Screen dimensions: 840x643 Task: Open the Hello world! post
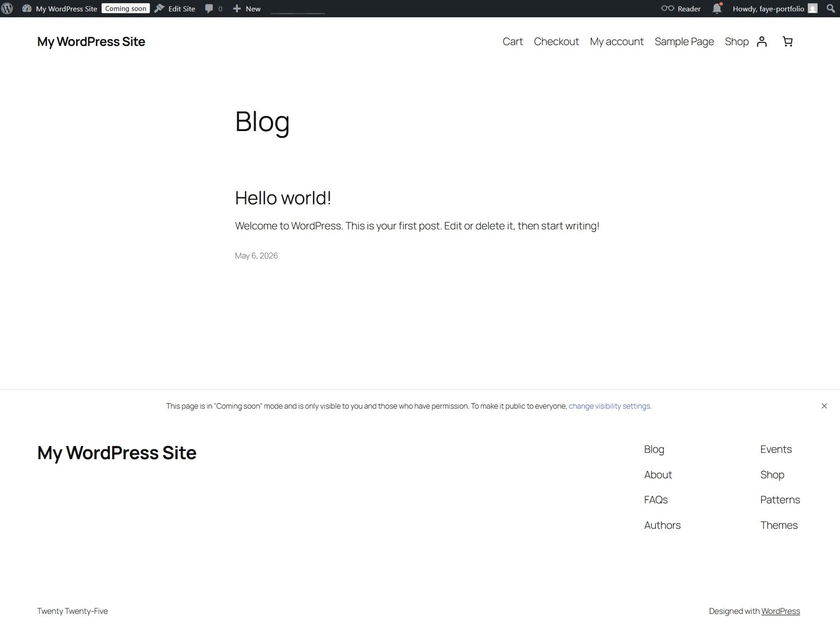[283, 198]
